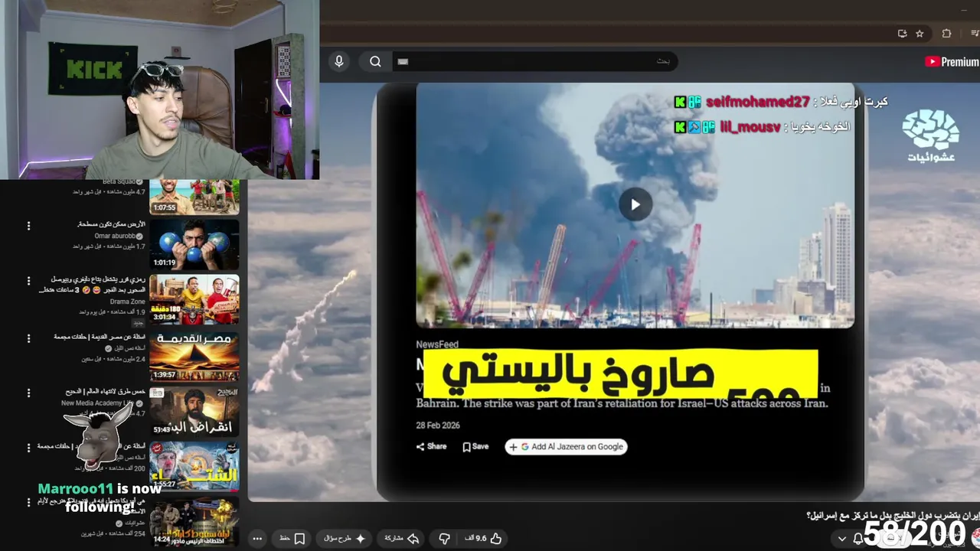Click the 28 Feb 2026 article date
Screen dimensions: 980x551
pos(438,425)
